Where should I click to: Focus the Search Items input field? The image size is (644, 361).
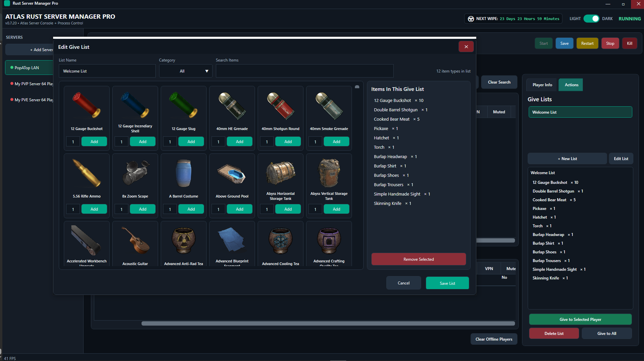(x=304, y=71)
